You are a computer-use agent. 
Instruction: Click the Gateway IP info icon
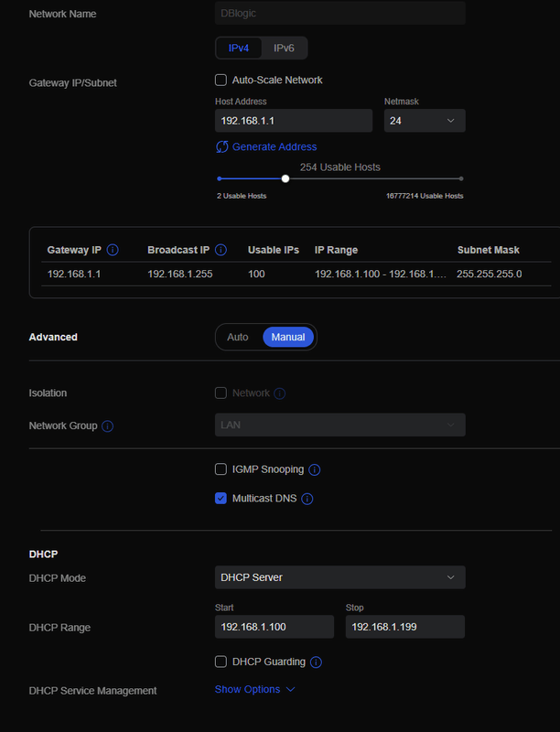coord(113,250)
